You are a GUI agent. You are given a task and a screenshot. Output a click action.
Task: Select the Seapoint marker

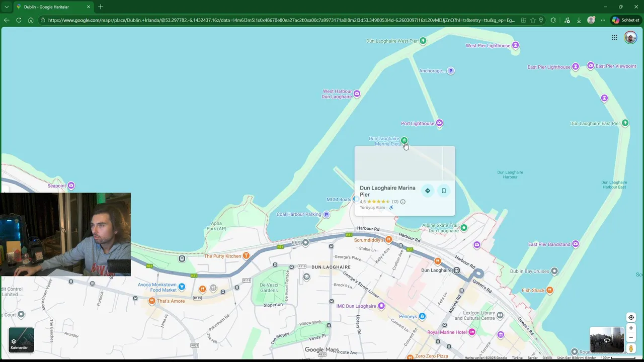[x=71, y=186]
